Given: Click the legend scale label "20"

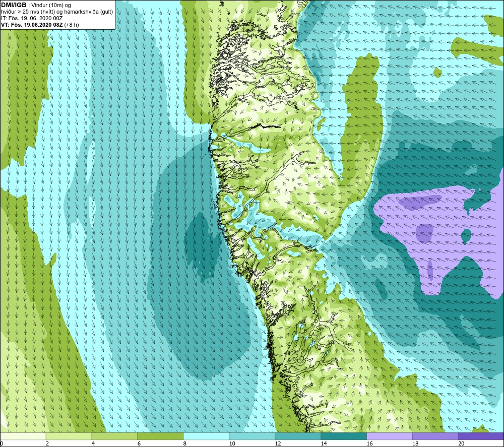Looking at the screenshot, I should pyautogui.click(x=461, y=443).
